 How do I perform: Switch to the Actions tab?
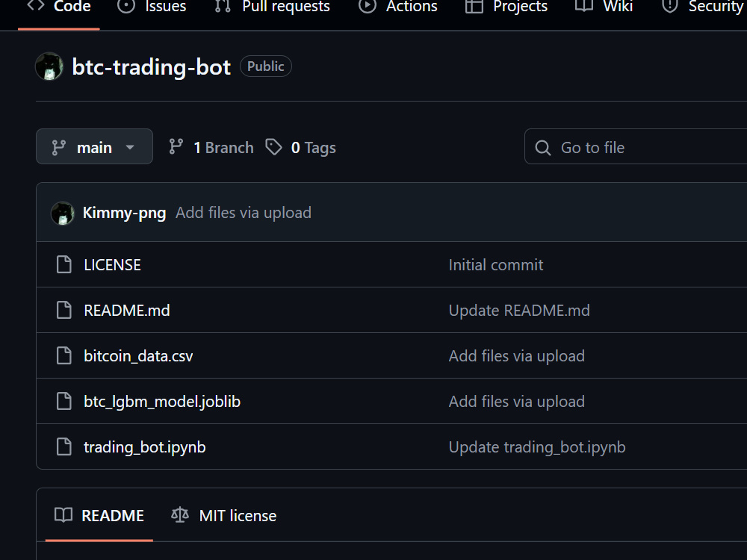point(398,7)
